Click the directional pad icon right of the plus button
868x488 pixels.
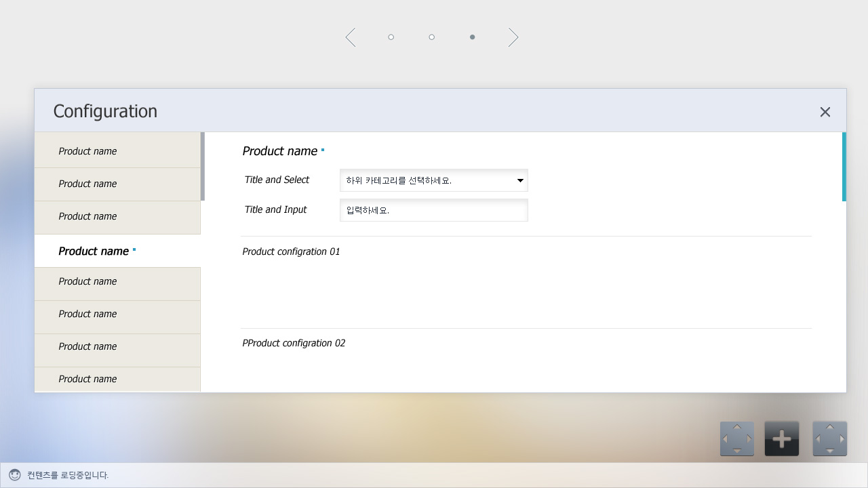pyautogui.click(x=829, y=439)
